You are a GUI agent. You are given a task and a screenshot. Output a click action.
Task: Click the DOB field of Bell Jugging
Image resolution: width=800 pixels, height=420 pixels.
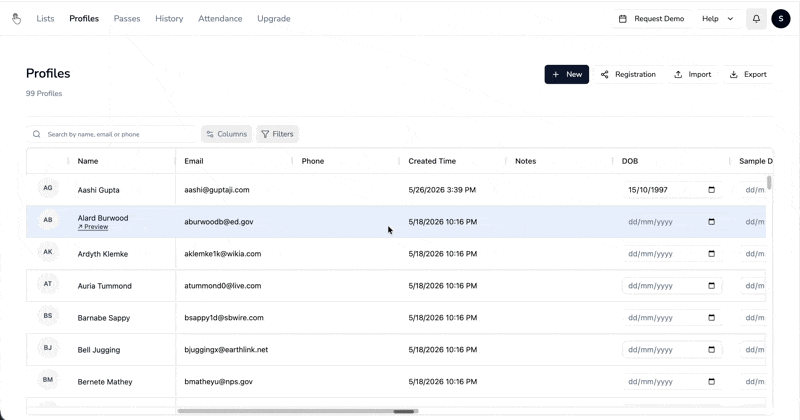671,350
